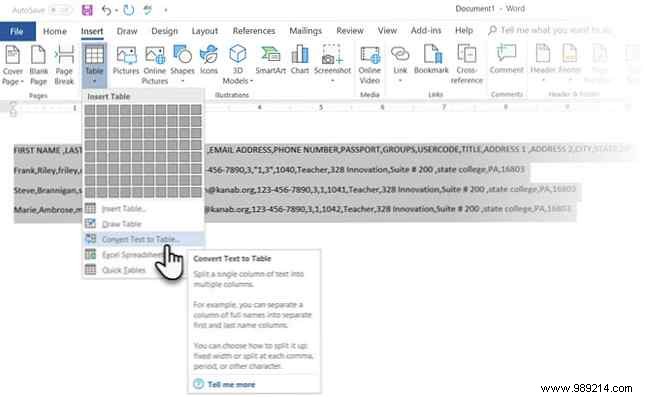
Task: Click the Redo circular arrow icon
Action: click(129, 9)
